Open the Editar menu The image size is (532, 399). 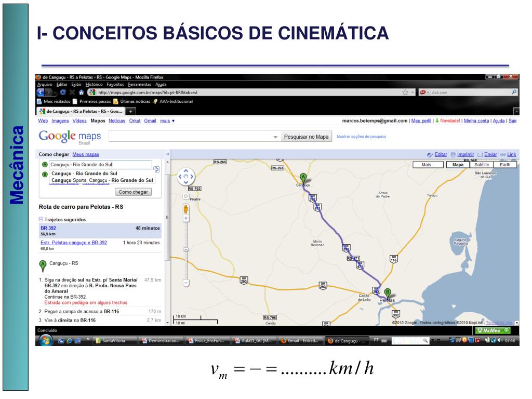coord(62,85)
